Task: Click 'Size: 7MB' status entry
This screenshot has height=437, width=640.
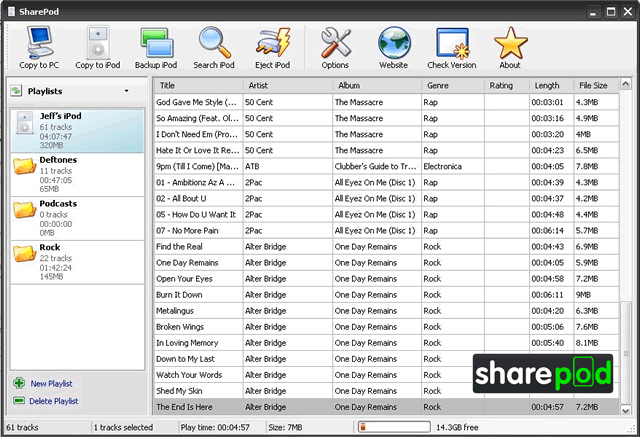Action: [x=285, y=428]
